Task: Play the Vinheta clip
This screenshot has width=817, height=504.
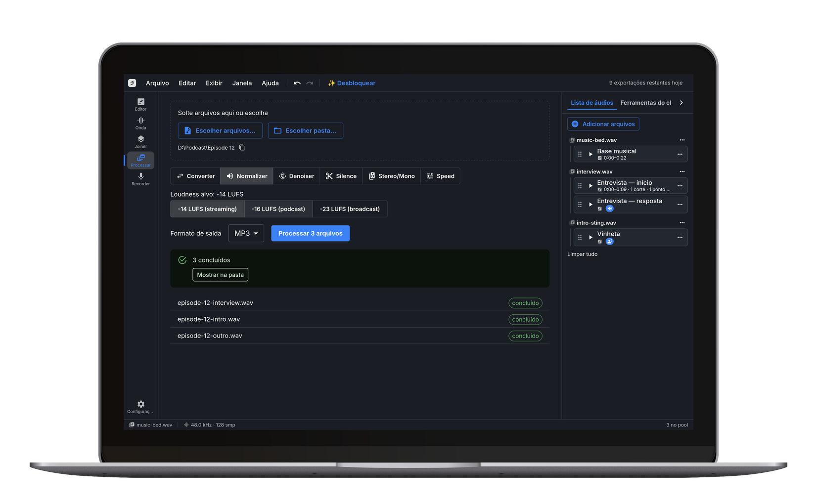Action: [590, 237]
